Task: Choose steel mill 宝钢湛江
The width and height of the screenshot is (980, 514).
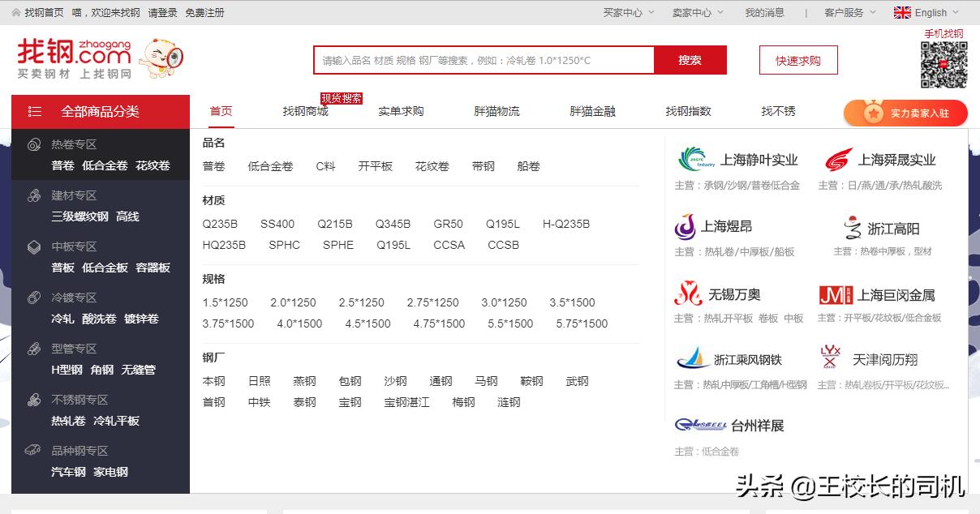Action: (x=406, y=402)
